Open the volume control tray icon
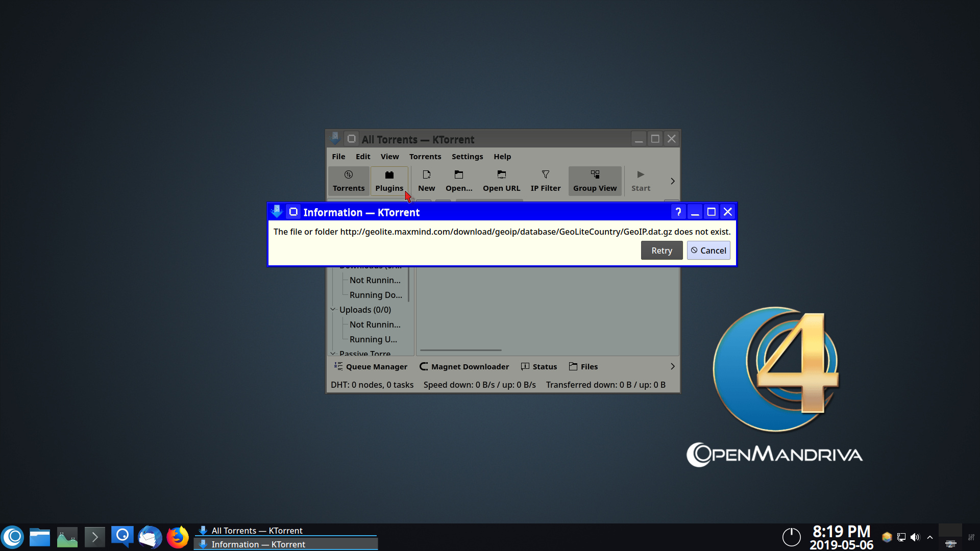Screen dimensions: 980x551 (x=915, y=537)
